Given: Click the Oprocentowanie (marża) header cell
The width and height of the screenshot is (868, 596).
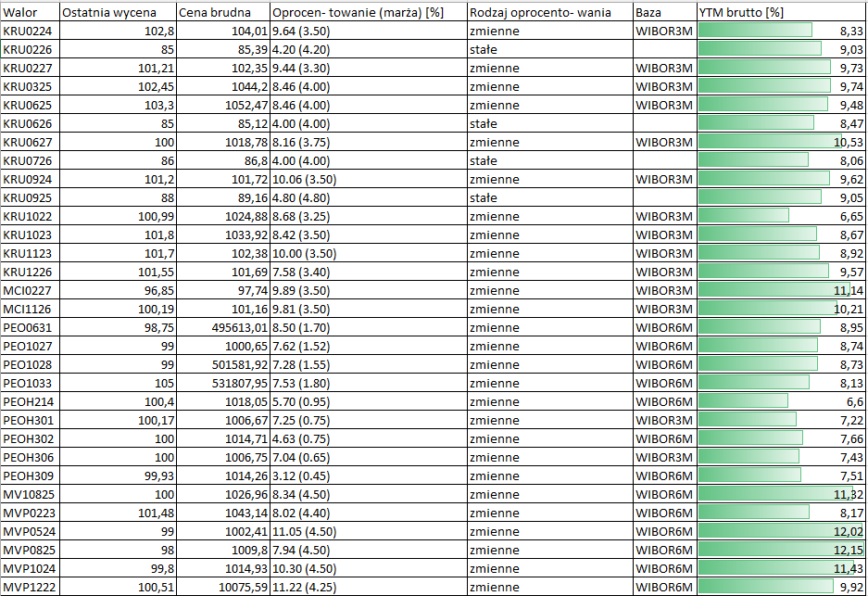Looking at the screenshot, I should click(x=369, y=12).
